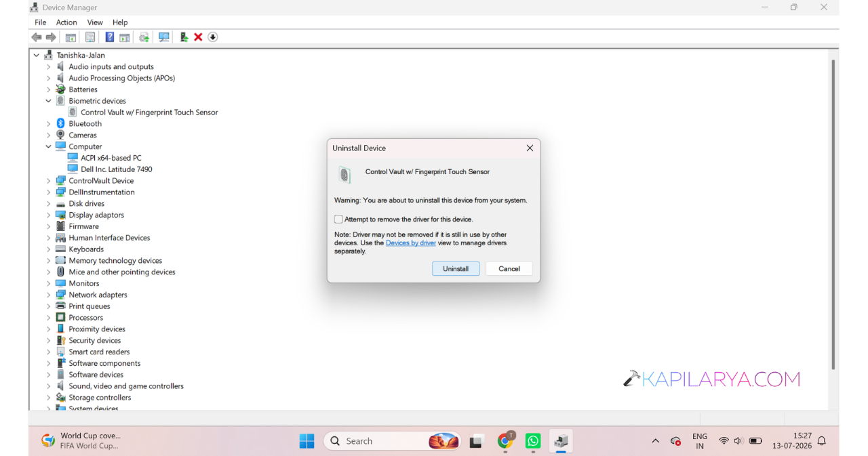Select 'Software components' text

pos(104,363)
